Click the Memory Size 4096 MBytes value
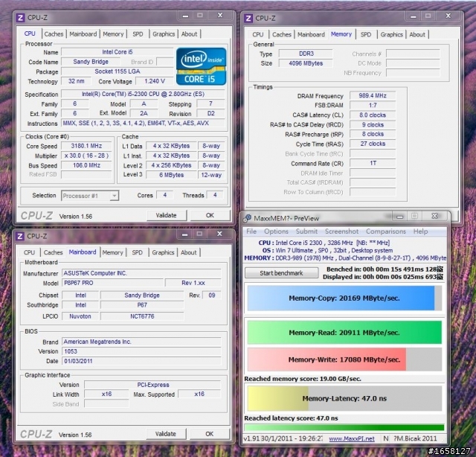This screenshot has width=476, height=457. (x=306, y=63)
